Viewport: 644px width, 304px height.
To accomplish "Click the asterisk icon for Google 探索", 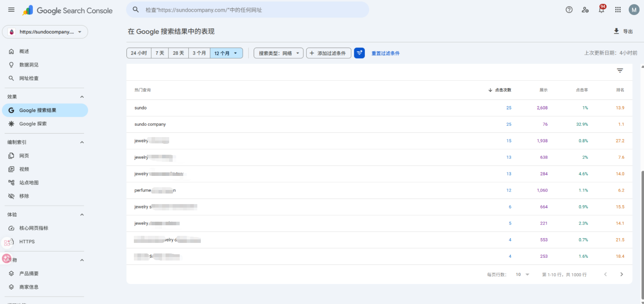I will point(11,124).
